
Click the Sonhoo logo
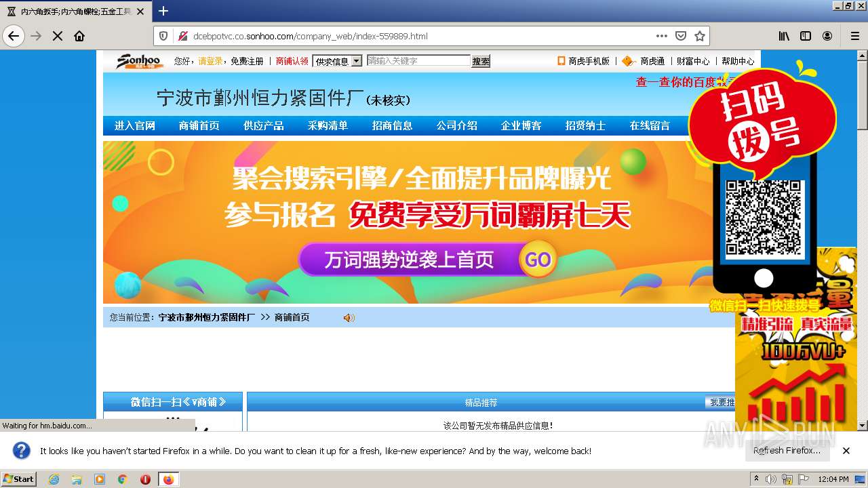(x=140, y=61)
